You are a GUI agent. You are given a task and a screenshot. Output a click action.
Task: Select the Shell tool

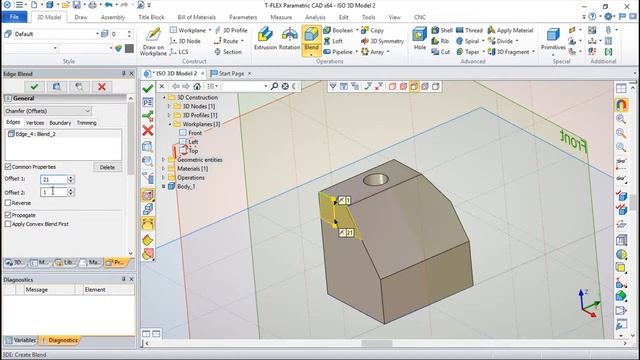tap(442, 30)
